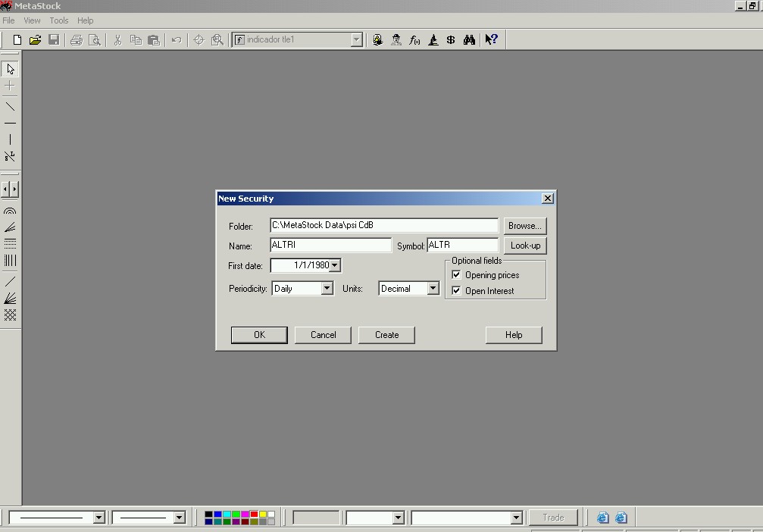Click the Create button
Screen dimensions: 763x532
[387, 335]
